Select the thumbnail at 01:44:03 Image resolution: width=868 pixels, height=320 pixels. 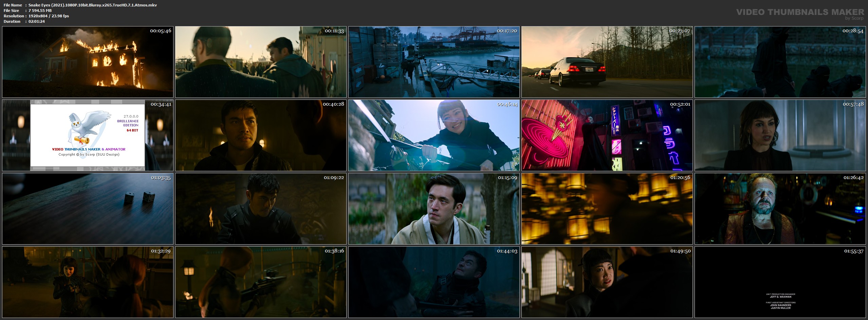pyautogui.click(x=434, y=282)
